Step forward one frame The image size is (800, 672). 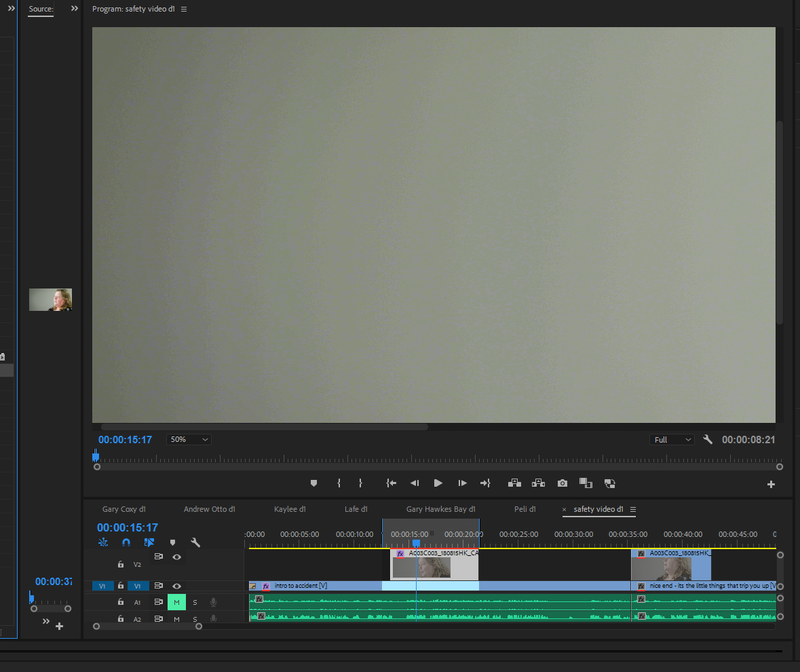coord(462,483)
